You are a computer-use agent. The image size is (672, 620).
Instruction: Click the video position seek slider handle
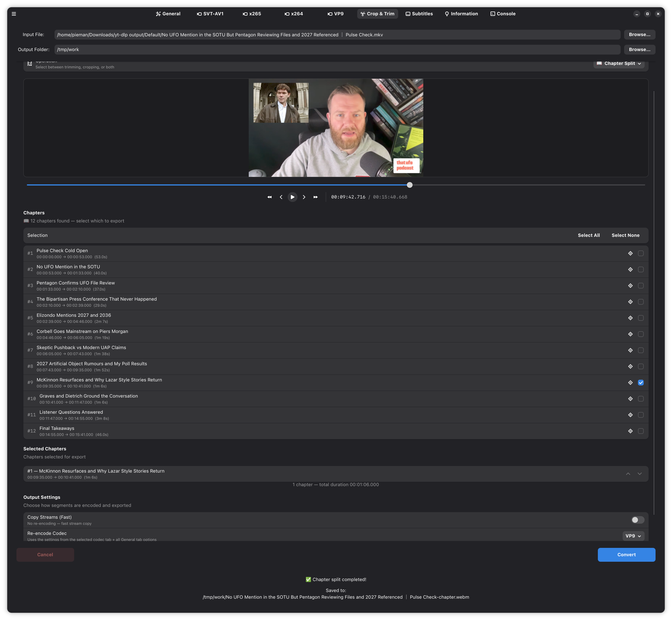pyautogui.click(x=410, y=185)
